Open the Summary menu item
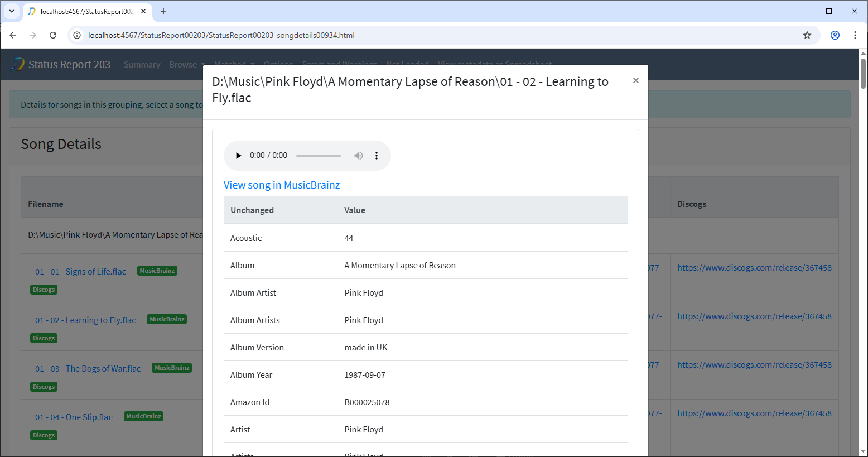This screenshot has height=457, width=868. pos(142,65)
